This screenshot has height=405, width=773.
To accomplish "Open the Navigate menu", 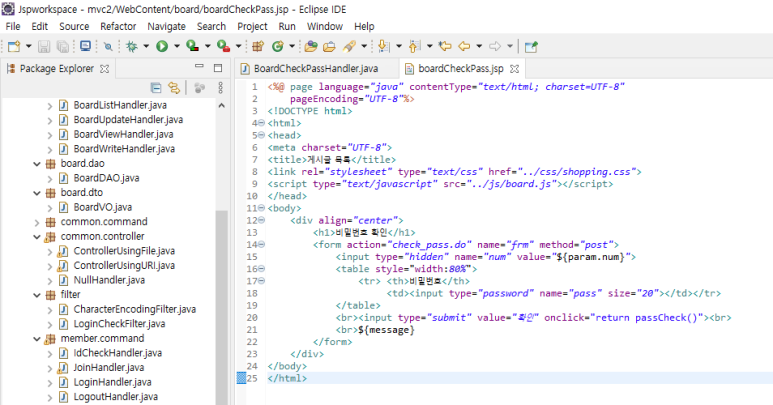I will tap(166, 26).
